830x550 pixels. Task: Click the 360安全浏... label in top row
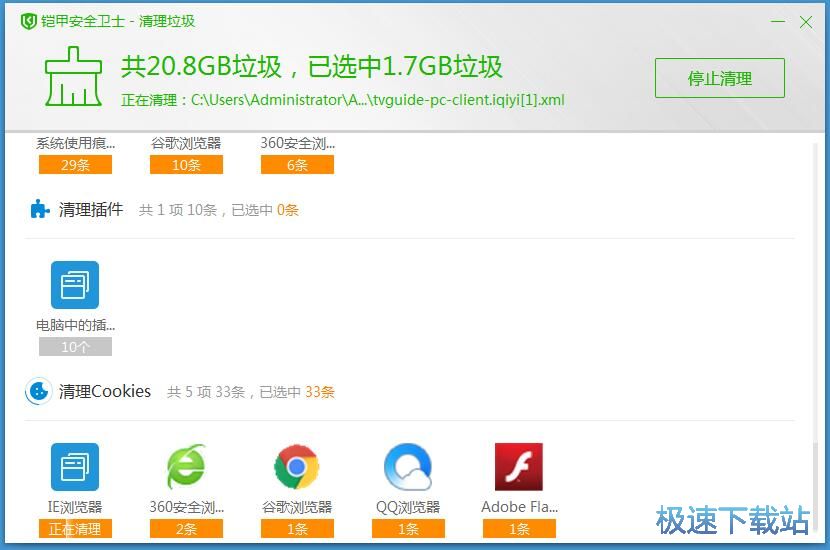297,143
